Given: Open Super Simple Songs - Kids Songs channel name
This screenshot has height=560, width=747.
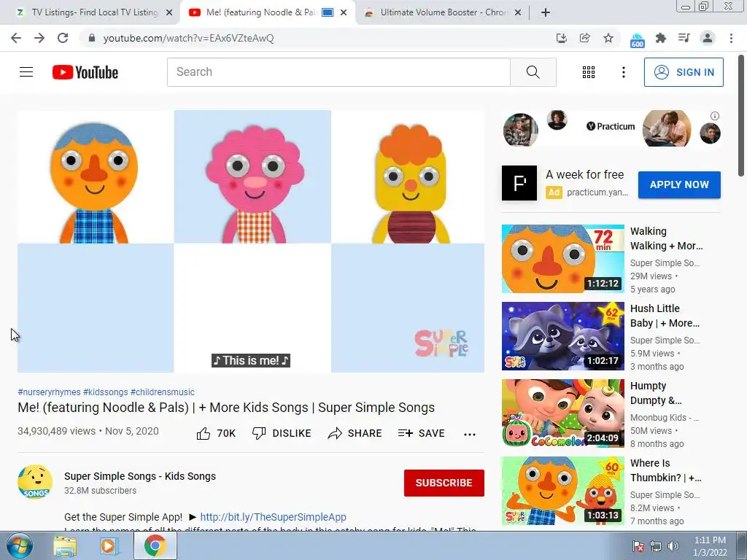Looking at the screenshot, I should (140, 476).
